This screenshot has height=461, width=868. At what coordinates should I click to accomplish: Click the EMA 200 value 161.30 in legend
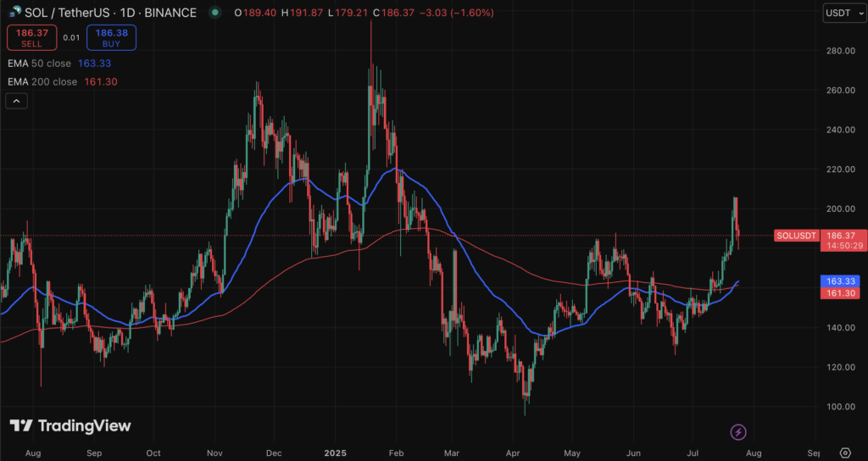coord(100,82)
